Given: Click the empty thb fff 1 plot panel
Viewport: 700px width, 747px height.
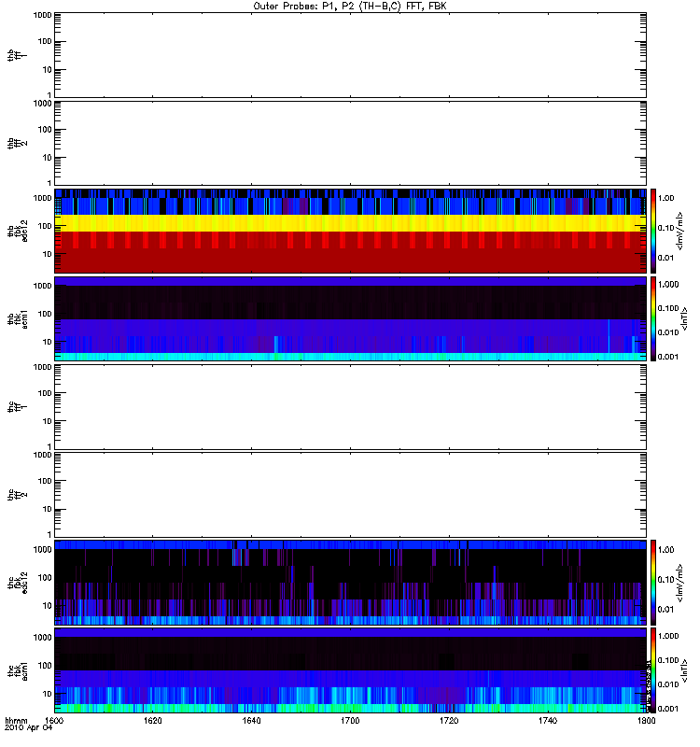Looking at the screenshot, I should [x=351, y=55].
